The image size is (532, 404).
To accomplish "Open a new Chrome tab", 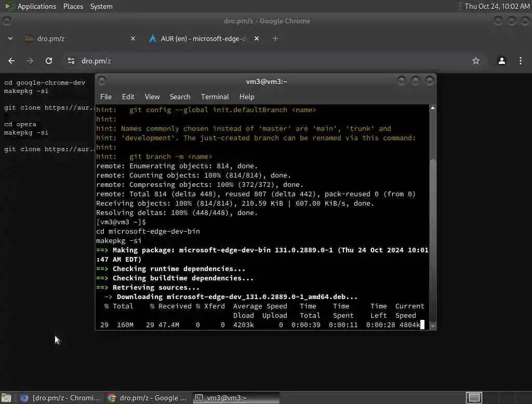I will coord(275,38).
